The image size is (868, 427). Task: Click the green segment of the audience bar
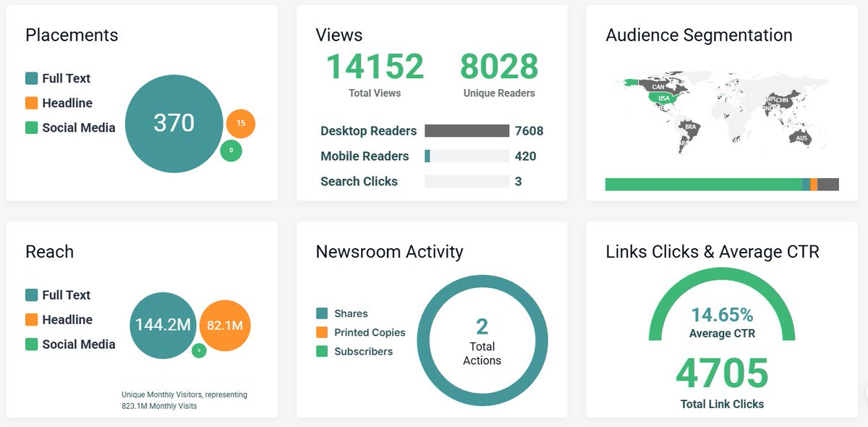point(704,185)
